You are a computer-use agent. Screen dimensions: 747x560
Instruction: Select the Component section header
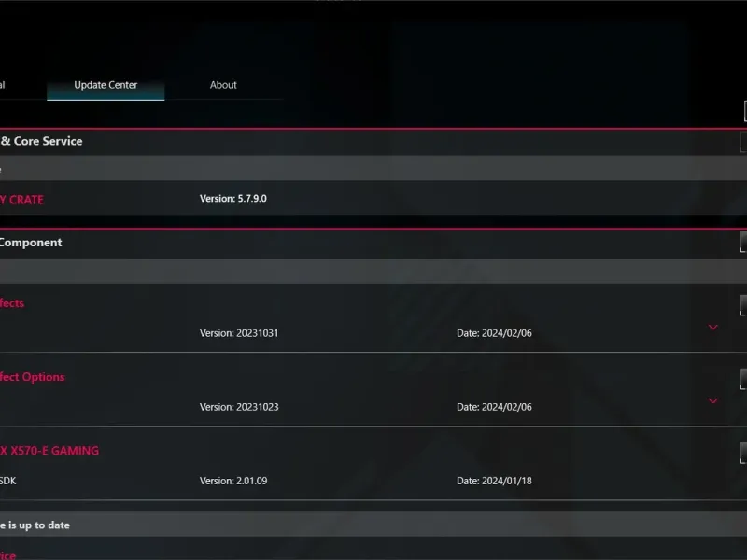point(31,243)
